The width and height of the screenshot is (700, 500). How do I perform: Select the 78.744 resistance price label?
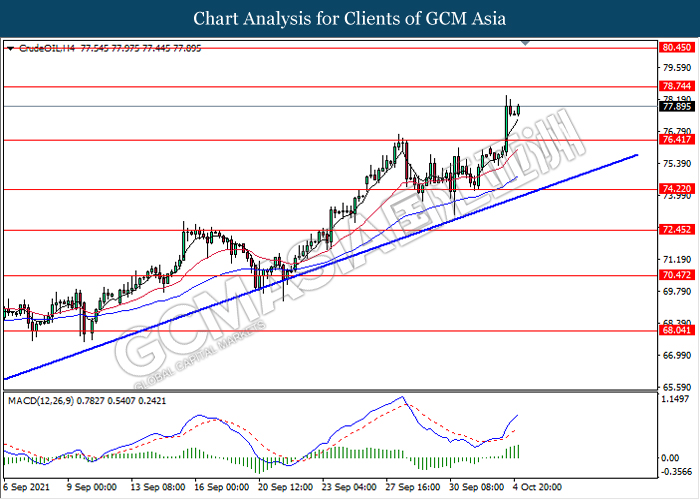coord(676,86)
